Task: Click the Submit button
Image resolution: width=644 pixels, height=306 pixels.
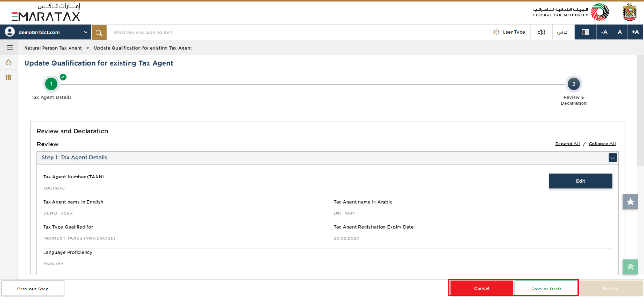Action: 611,288
